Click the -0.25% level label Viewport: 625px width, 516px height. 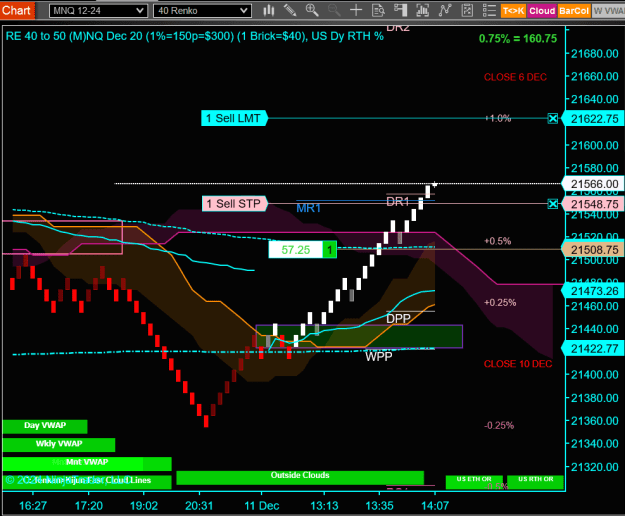(499, 426)
